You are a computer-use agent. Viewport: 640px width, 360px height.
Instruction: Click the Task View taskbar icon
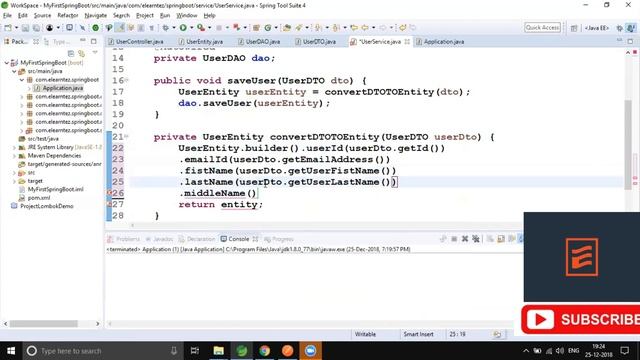(195, 351)
